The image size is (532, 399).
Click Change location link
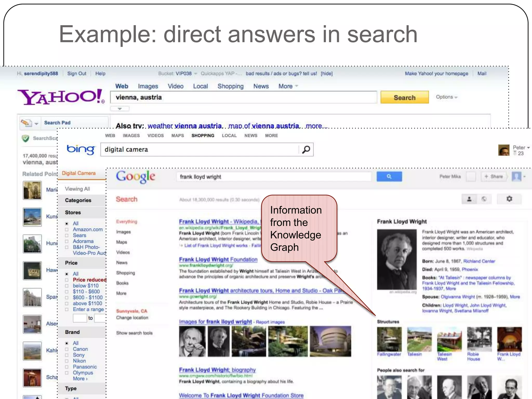click(132, 318)
